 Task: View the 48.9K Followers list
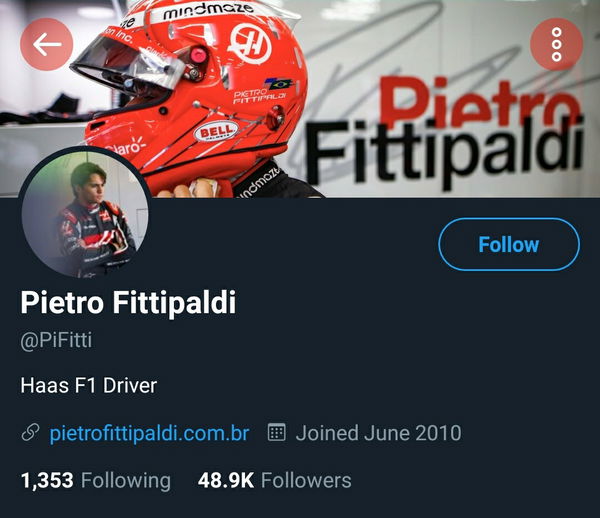coord(274,481)
